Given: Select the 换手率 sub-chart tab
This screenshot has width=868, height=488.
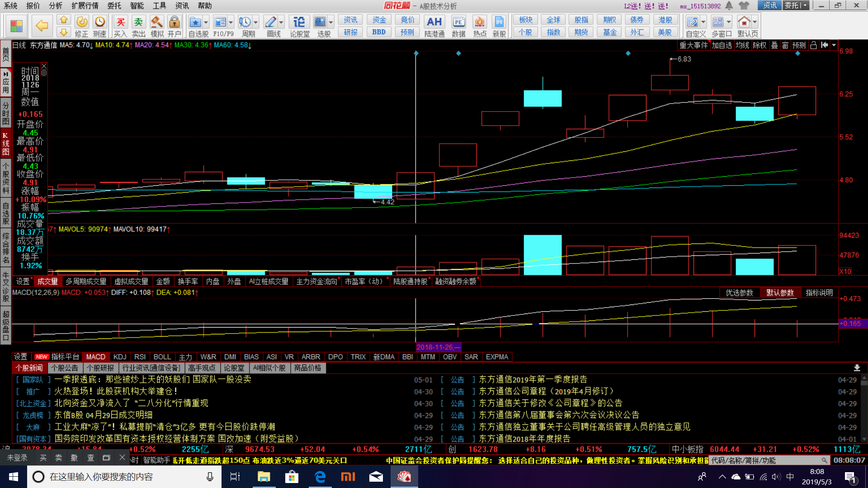Looking at the screenshot, I should (188, 282).
